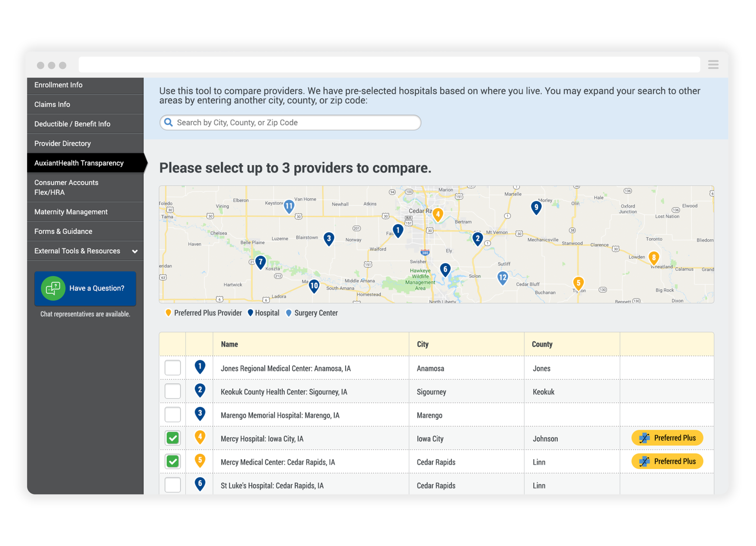Open Maternity Management page
This screenshot has height=546, width=756.
[x=71, y=211]
